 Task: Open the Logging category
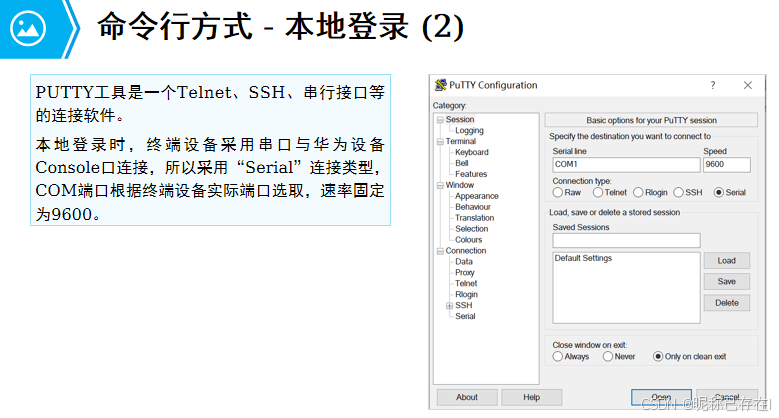469,130
